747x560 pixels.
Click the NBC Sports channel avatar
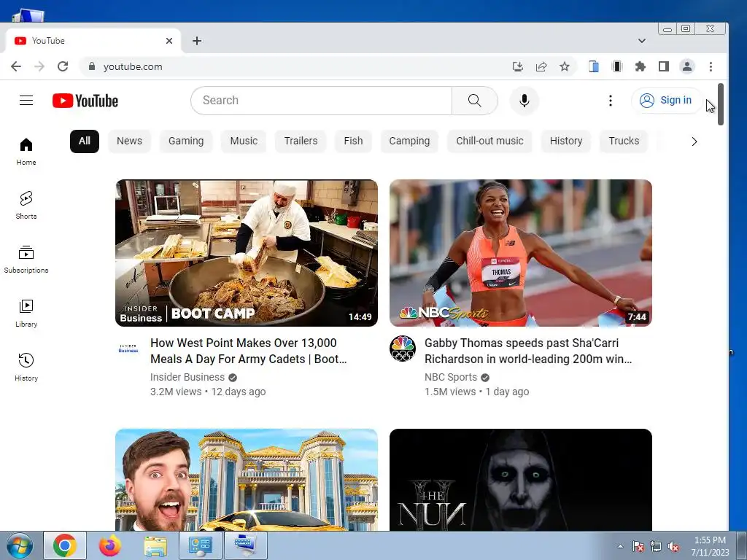tap(403, 349)
